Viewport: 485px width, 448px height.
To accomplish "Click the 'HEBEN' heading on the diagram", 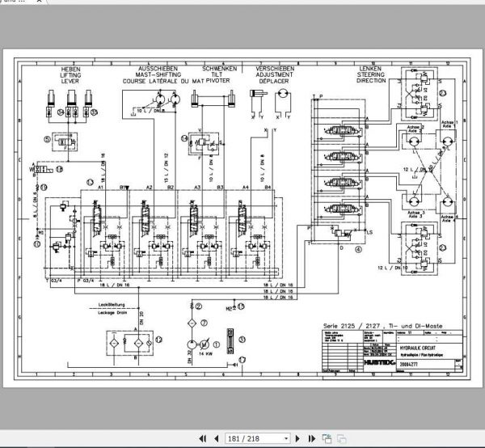I will [x=70, y=70].
